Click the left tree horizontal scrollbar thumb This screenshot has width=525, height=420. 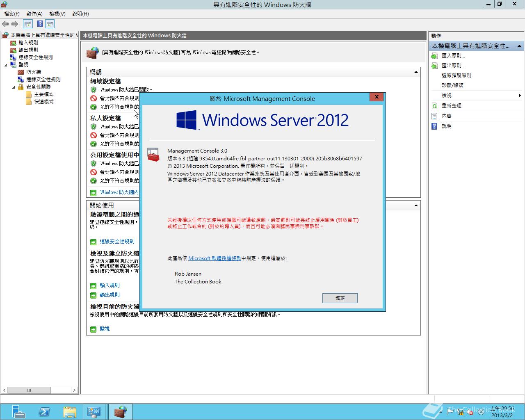[29, 390]
